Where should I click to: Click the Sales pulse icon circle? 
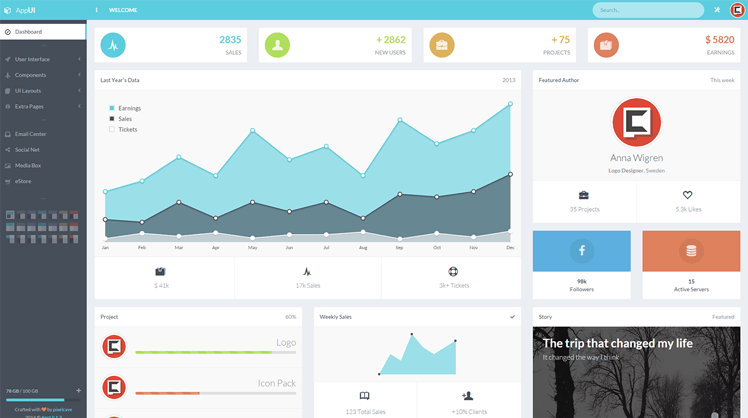[114, 45]
